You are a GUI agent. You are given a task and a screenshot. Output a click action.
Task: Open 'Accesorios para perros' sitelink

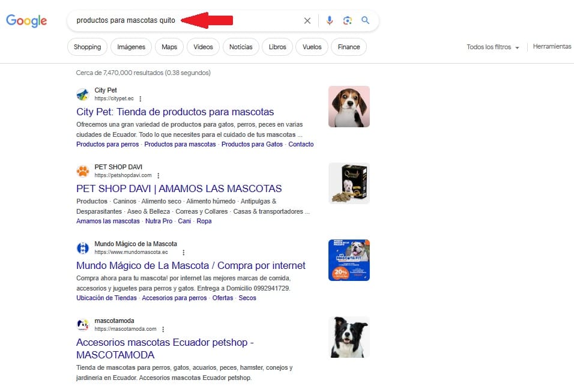[174, 298]
